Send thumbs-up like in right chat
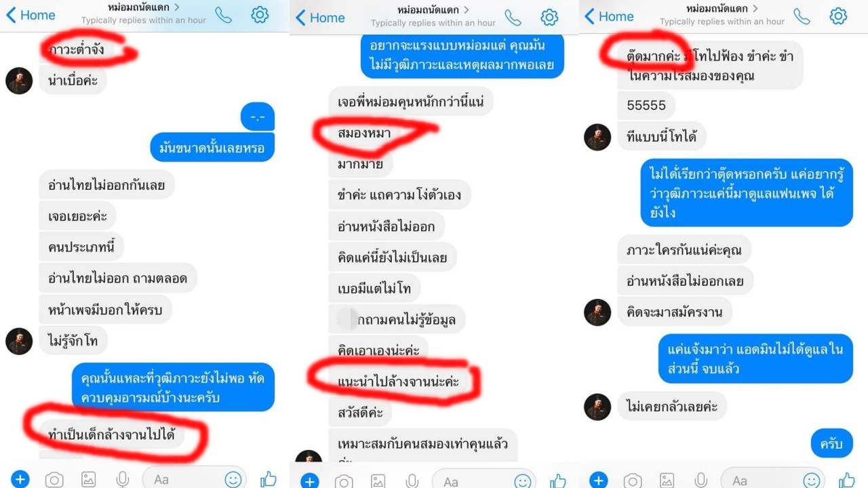 point(846,481)
